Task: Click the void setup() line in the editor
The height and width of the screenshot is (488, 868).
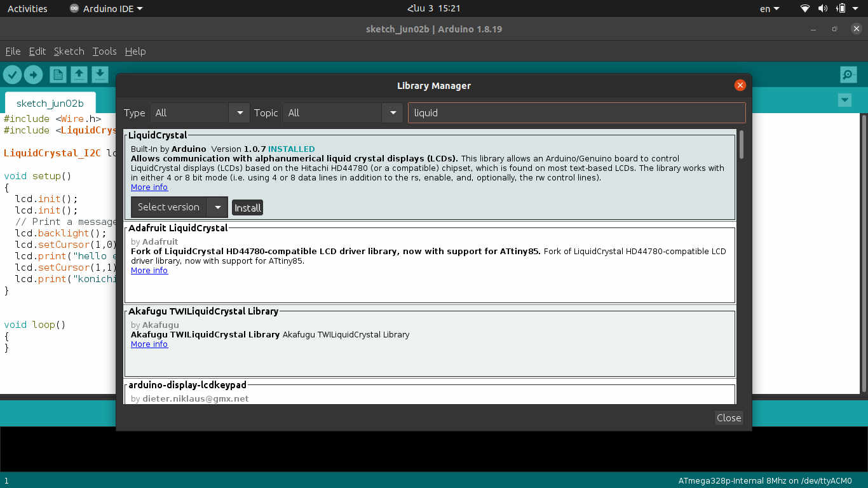Action: pos(37,176)
